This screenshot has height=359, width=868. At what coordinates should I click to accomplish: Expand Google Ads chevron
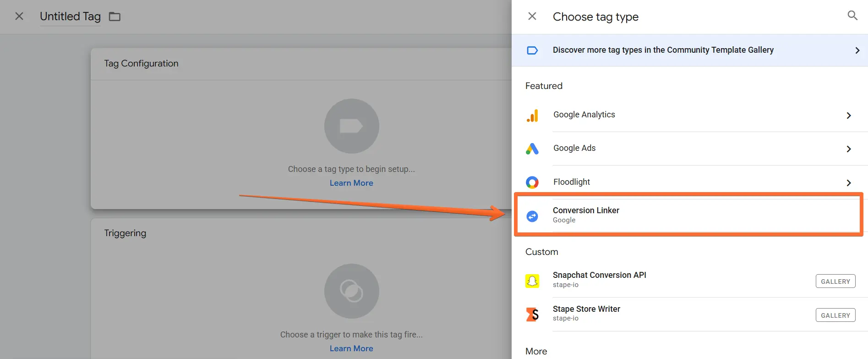point(848,149)
